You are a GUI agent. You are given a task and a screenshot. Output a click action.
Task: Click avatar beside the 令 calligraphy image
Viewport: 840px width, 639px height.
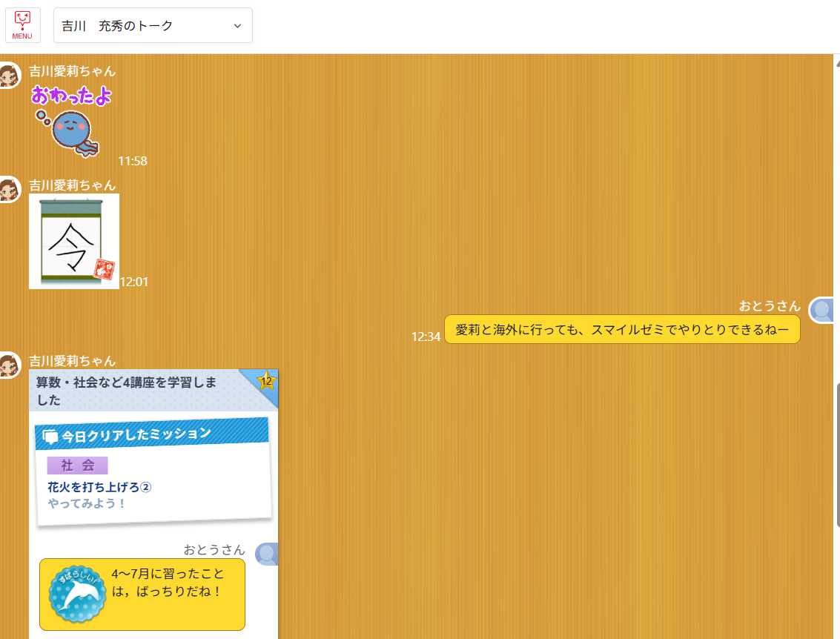10,190
